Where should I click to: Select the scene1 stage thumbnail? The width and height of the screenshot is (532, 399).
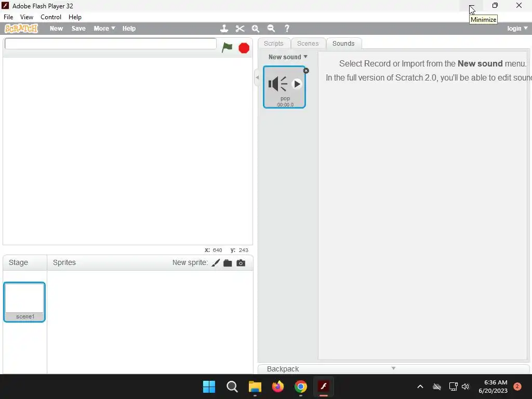24,302
